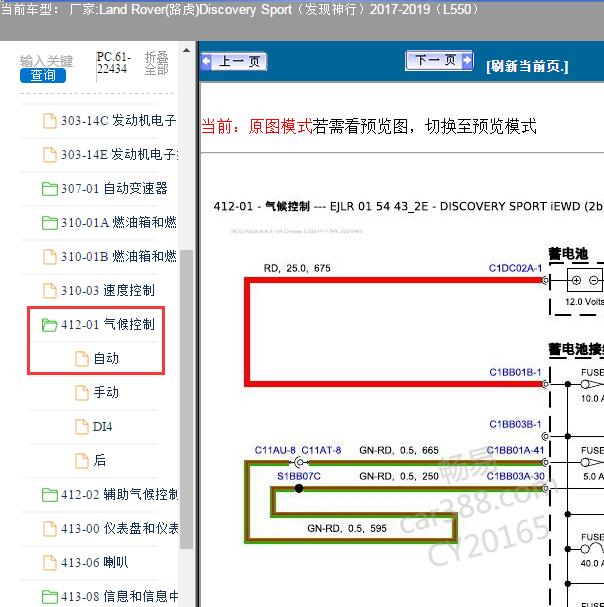The width and height of the screenshot is (604, 607).
Task: Click the green folder icon of 310-01A
Action: pos(50,223)
